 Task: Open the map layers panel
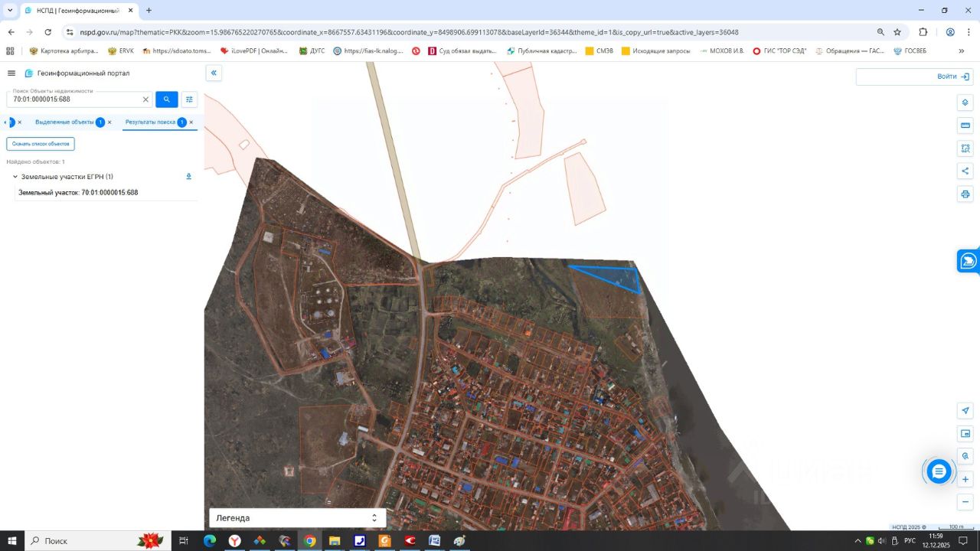pyautogui.click(x=965, y=103)
